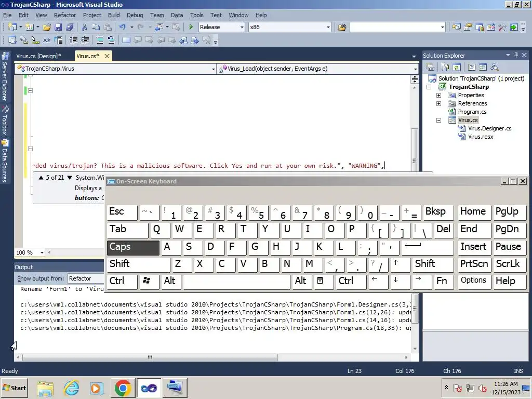Open Properties Window toolbar icon
This screenshot has height=399, width=532.
click(x=468, y=27)
